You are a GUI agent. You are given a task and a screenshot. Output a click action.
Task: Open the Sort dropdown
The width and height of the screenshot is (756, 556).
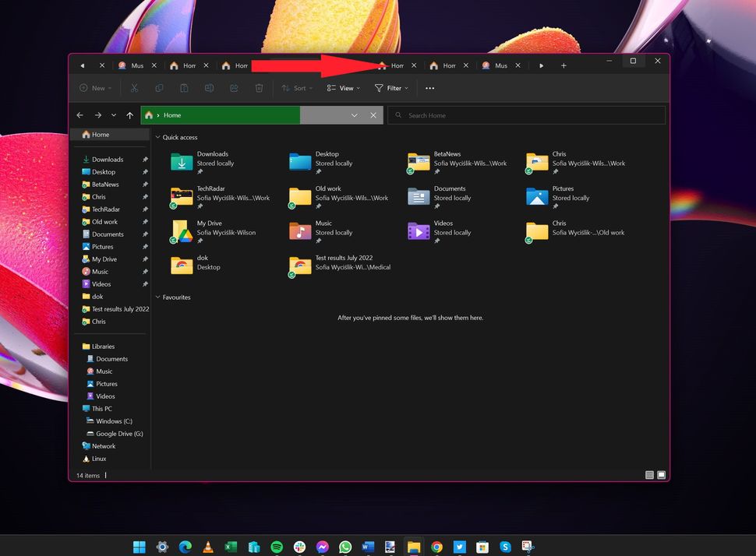297,88
